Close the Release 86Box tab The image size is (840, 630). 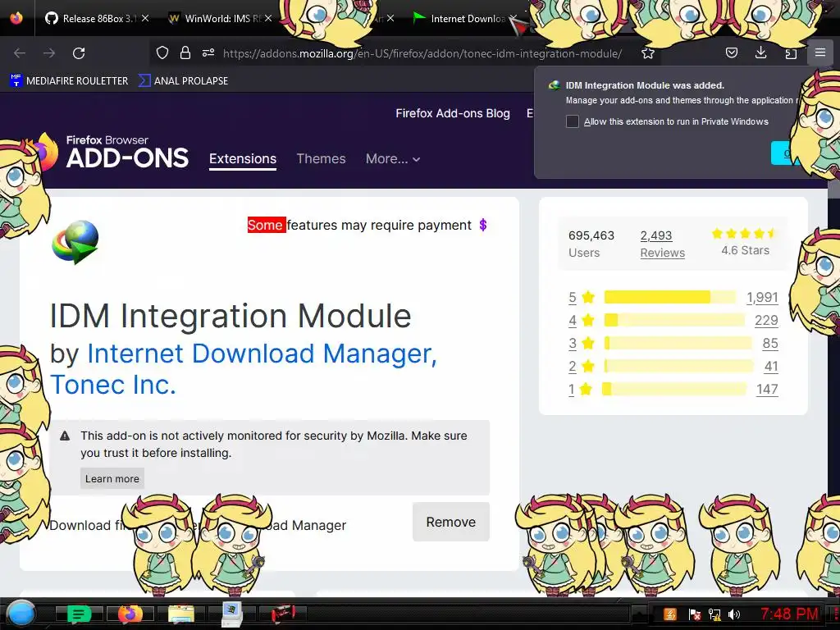145,18
